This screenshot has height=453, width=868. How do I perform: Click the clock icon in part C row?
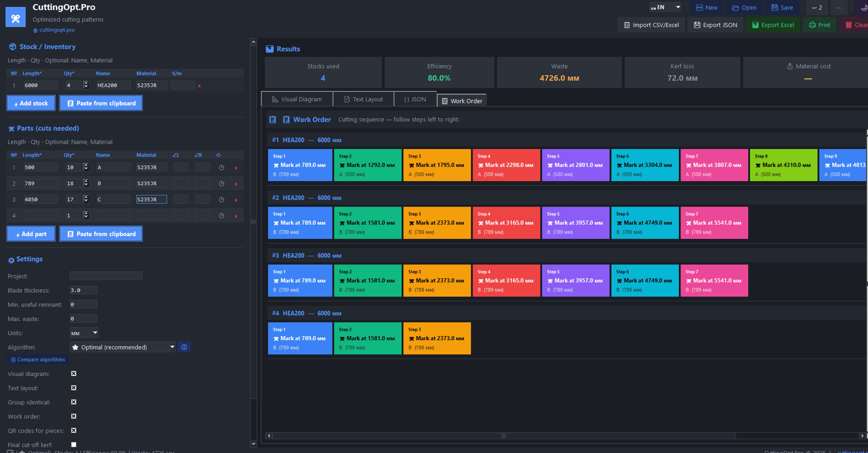tap(222, 200)
